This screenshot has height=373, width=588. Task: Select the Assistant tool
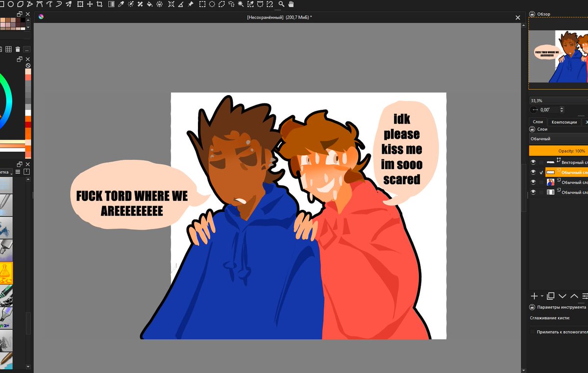click(171, 4)
